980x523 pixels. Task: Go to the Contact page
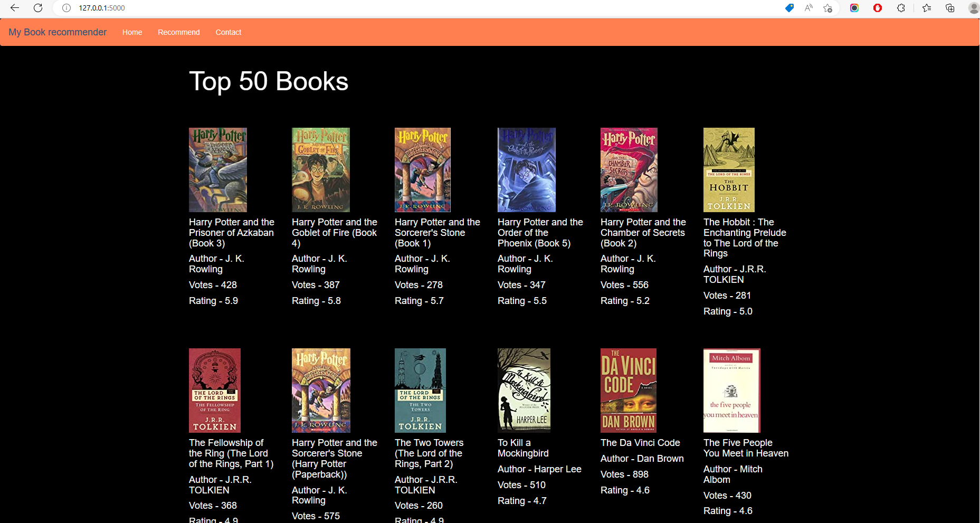[x=228, y=32]
